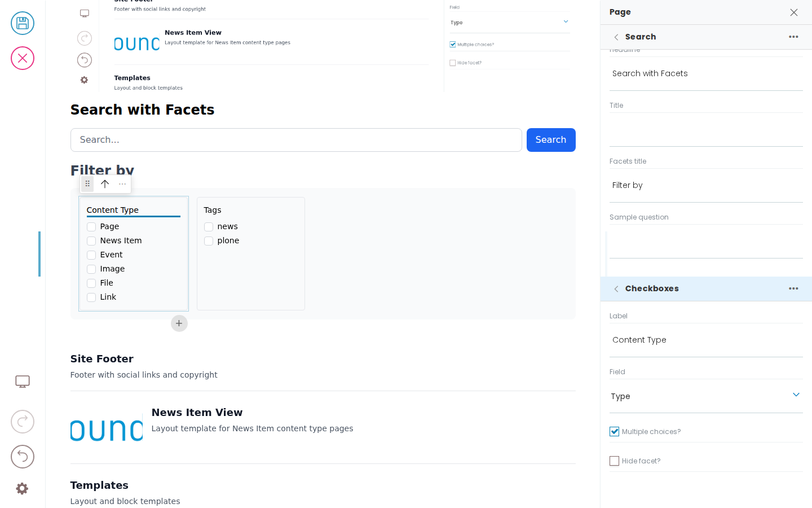Click the blue Search button

[551, 140]
